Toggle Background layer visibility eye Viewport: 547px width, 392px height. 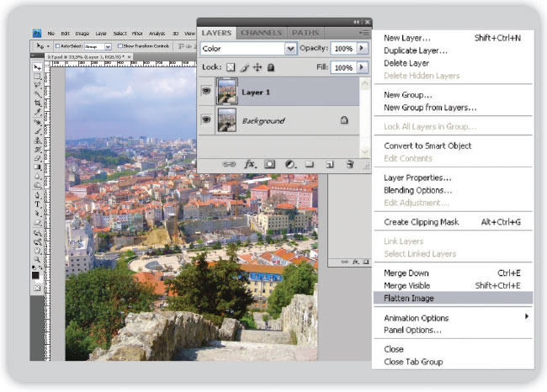(x=206, y=121)
